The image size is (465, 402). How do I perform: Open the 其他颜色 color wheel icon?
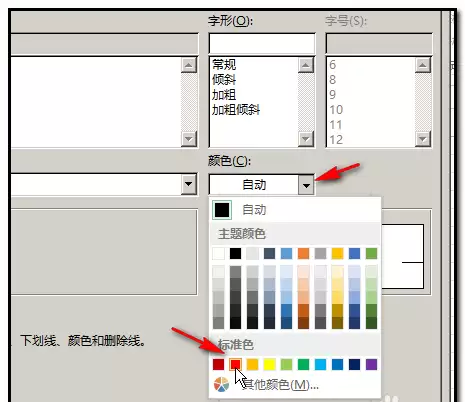pyautogui.click(x=221, y=384)
